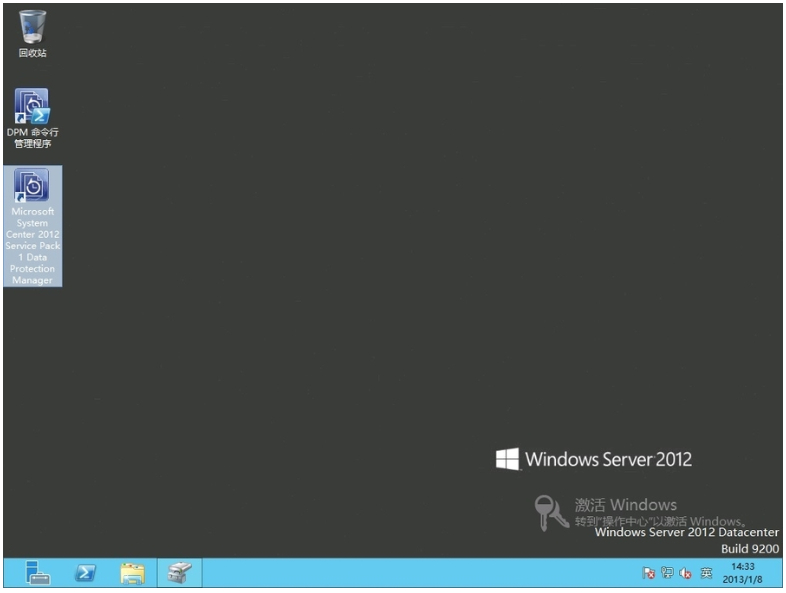Switch to the running tool in the taskbar
The height and width of the screenshot is (593, 786).
click(179, 572)
